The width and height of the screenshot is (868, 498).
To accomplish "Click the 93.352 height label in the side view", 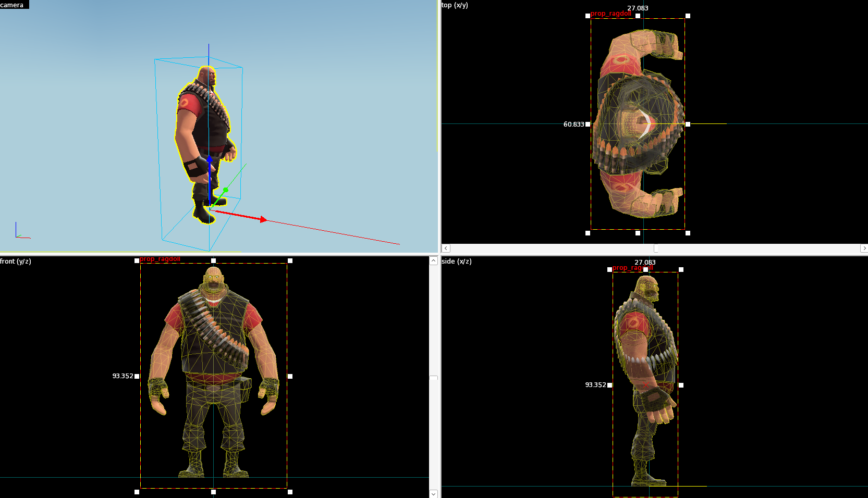I will [x=596, y=385].
